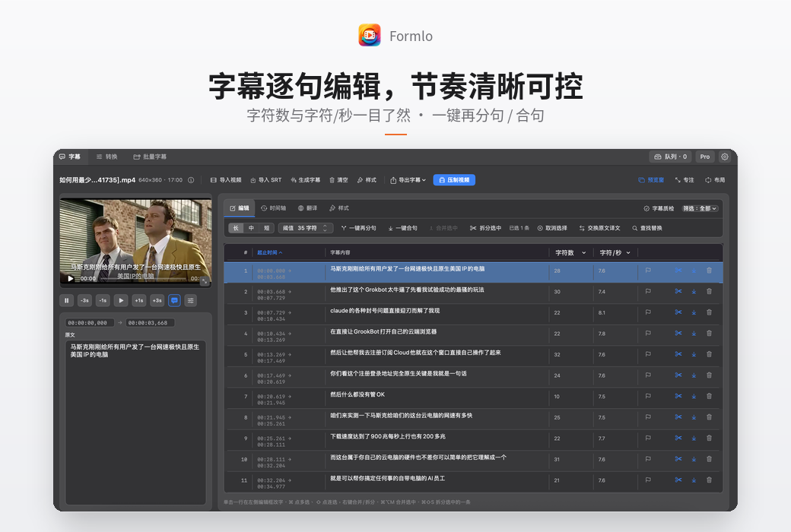This screenshot has height=532, width=791.
Task: Flag subtitle row 2
Action: coord(648,292)
